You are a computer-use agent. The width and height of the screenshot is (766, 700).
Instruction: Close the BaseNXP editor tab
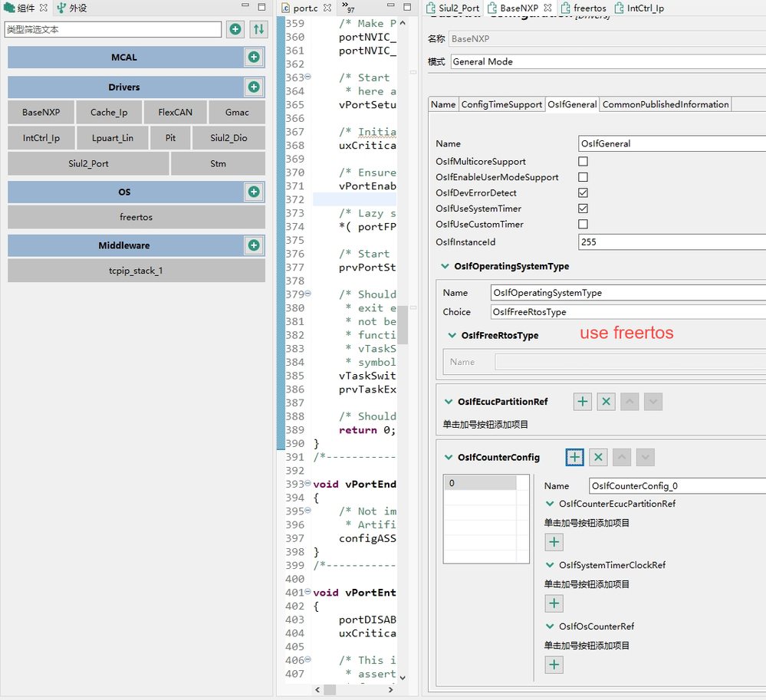coord(547,8)
